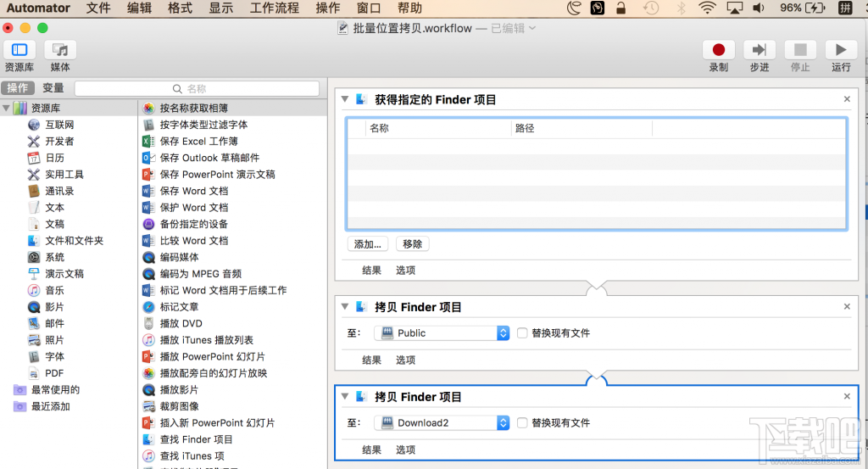
Task: Open 最近添加 smart folder
Action: click(x=50, y=406)
